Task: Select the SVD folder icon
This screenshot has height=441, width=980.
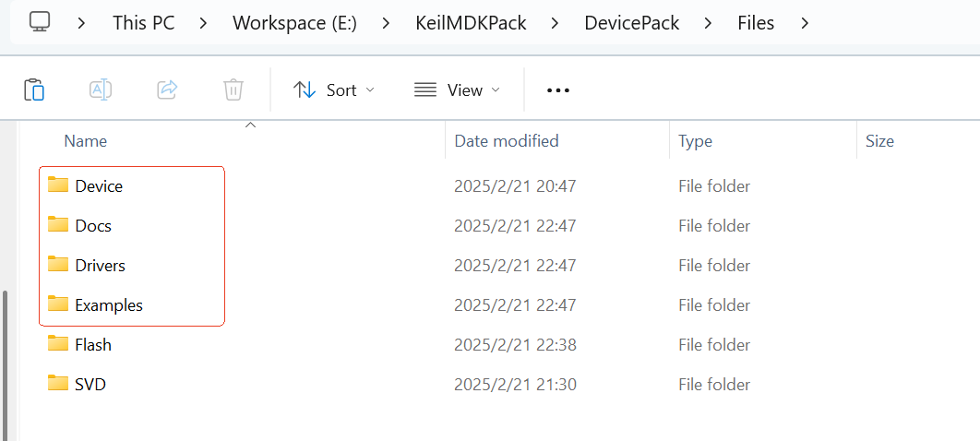Action: pos(59,384)
